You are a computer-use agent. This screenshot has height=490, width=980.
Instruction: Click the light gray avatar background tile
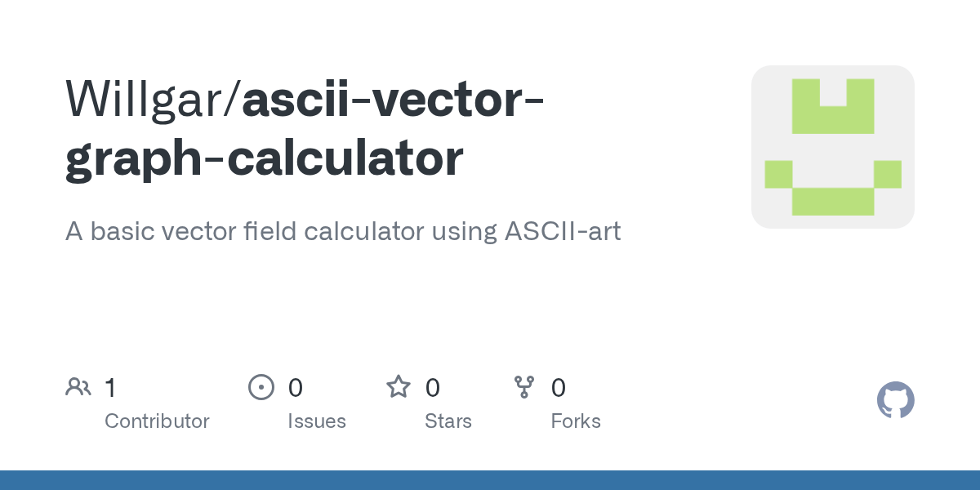(833, 147)
